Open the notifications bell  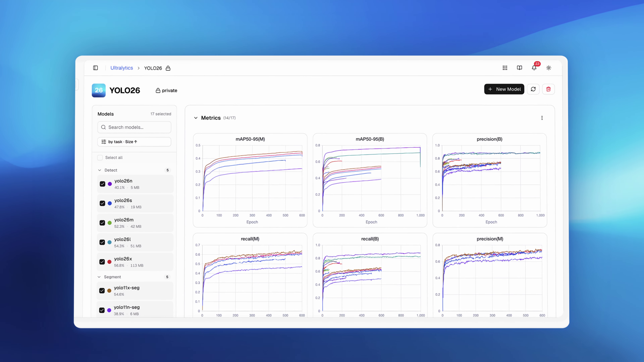(x=534, y=68)
